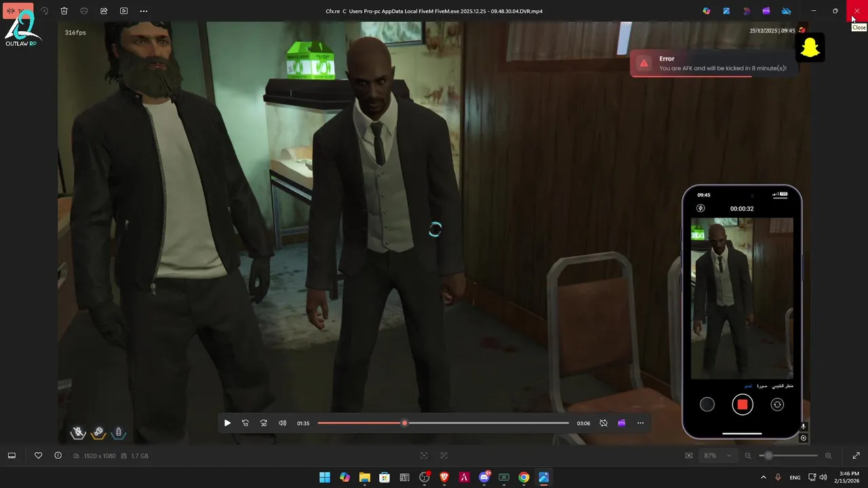Zoom in using plus magnifier

pos(828,455)
